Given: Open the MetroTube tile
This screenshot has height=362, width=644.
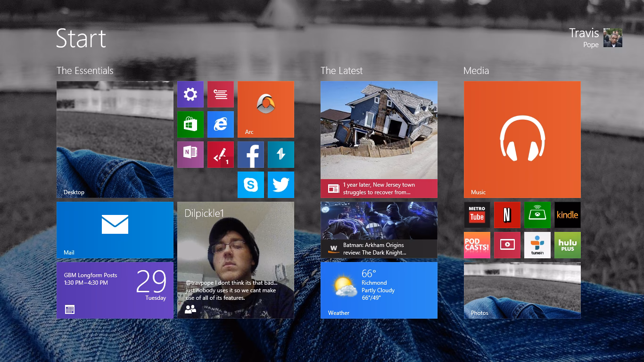Looking at the screenshot, I should (477, 215).
